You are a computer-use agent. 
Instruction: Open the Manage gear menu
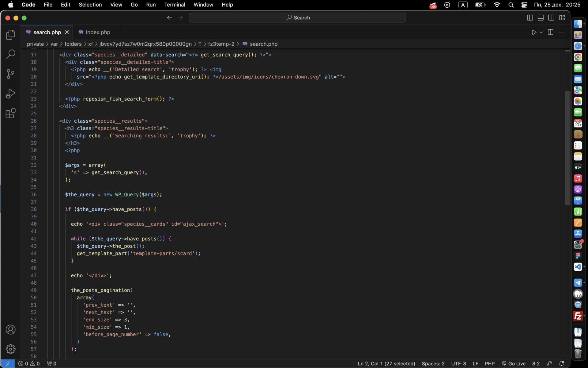pyautogui.click(x=10, y=349)
